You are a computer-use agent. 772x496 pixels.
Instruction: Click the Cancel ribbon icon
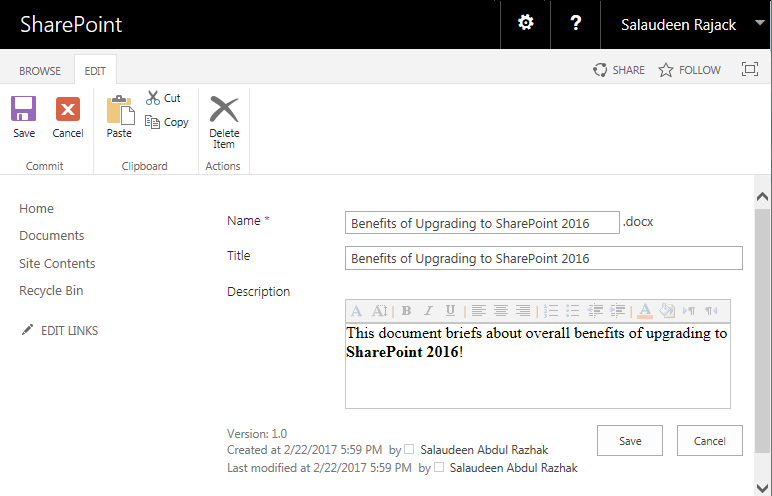tap(68, 109)
